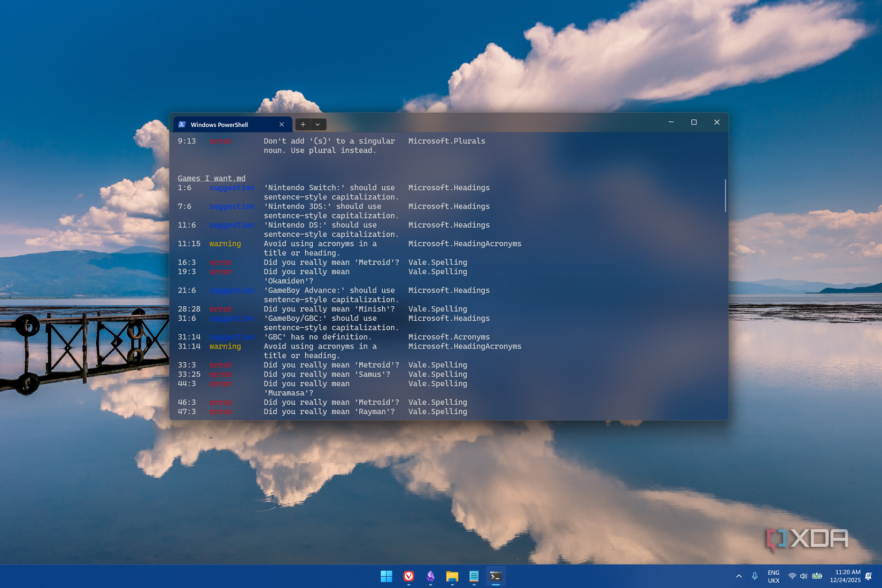Open the notifications bell icon
The width and height of the screenshot is (882, 588).
(869, 576)
